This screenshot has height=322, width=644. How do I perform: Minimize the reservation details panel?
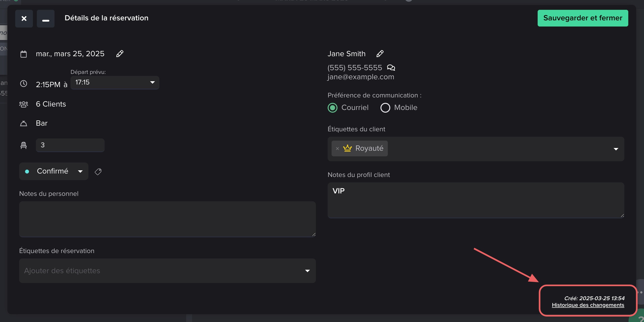pyautogui.click(x=45, y=18)
